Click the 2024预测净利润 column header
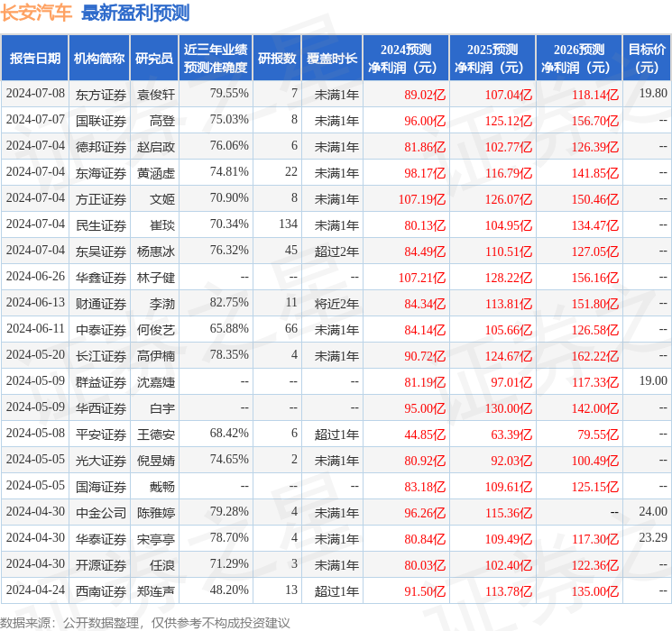Image resolution: width=672 pixels, height=631 pixels. pos(406,58)
